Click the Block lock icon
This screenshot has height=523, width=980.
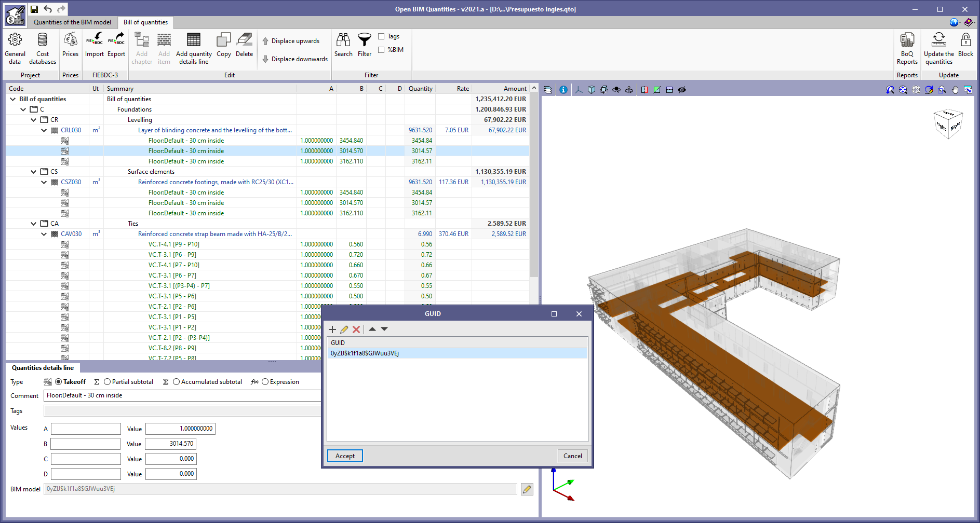966,45
